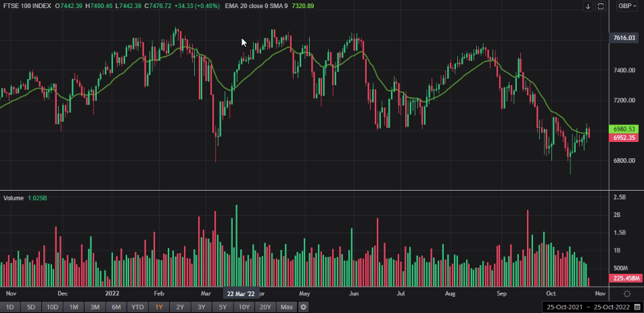
Task: Click the Volume legend label
Action: click(x=14, y=198)
